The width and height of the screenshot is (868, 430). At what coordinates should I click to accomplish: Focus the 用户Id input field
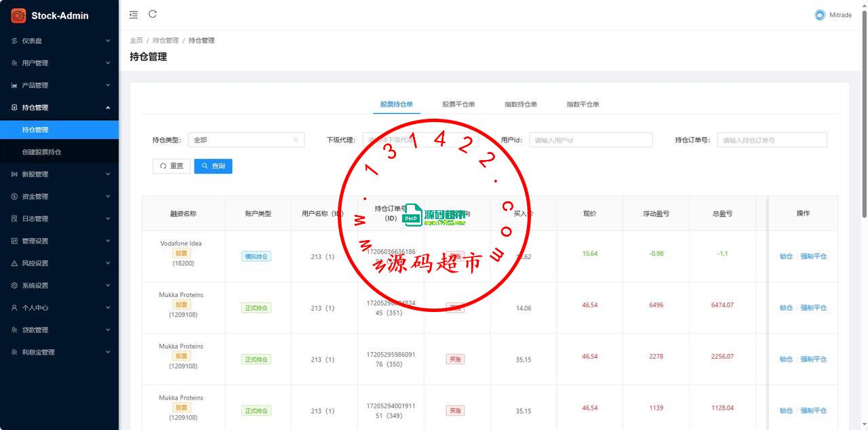591,140
